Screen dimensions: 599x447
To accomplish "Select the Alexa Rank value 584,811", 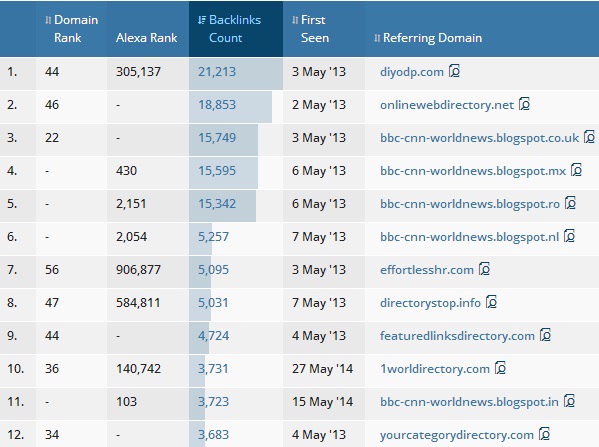I will (x=138, y=303).
